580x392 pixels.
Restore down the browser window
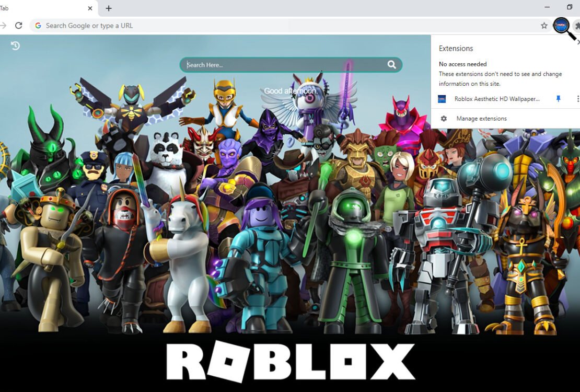pos(570,7)
